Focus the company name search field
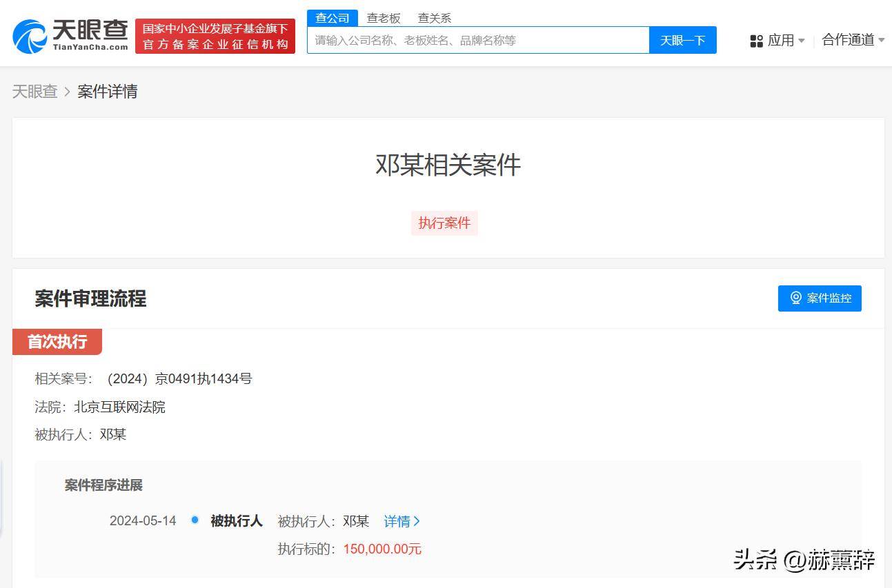Image resolution: width=892 pixels, height=588 pixels. pos(478,40)
